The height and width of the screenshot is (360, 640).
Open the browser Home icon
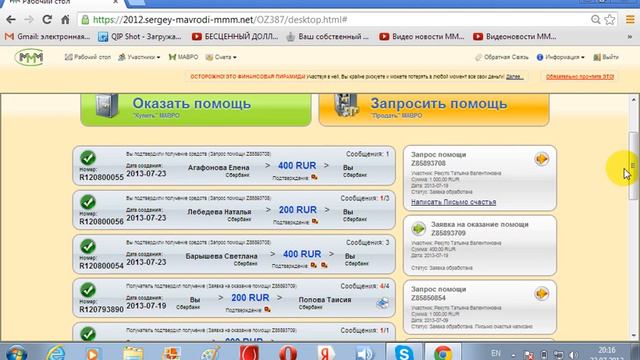[x=65, y=19]
